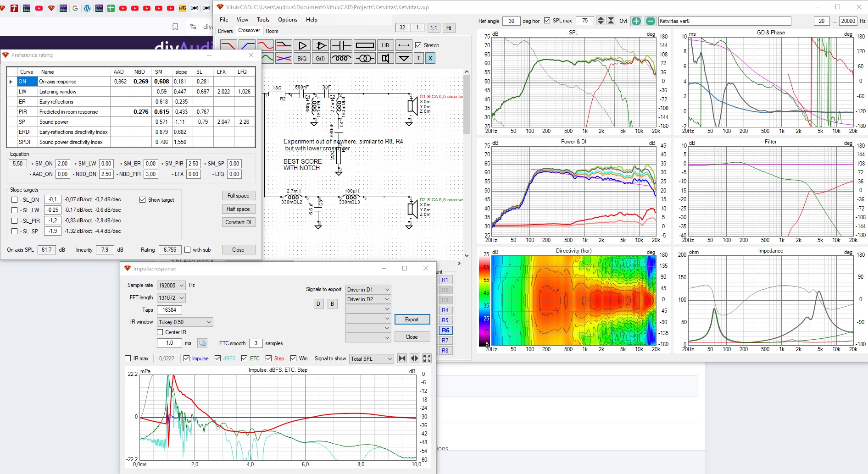The image size is (868, 474).
Task: Open the Tools menu
Action: tap(263, 20)
